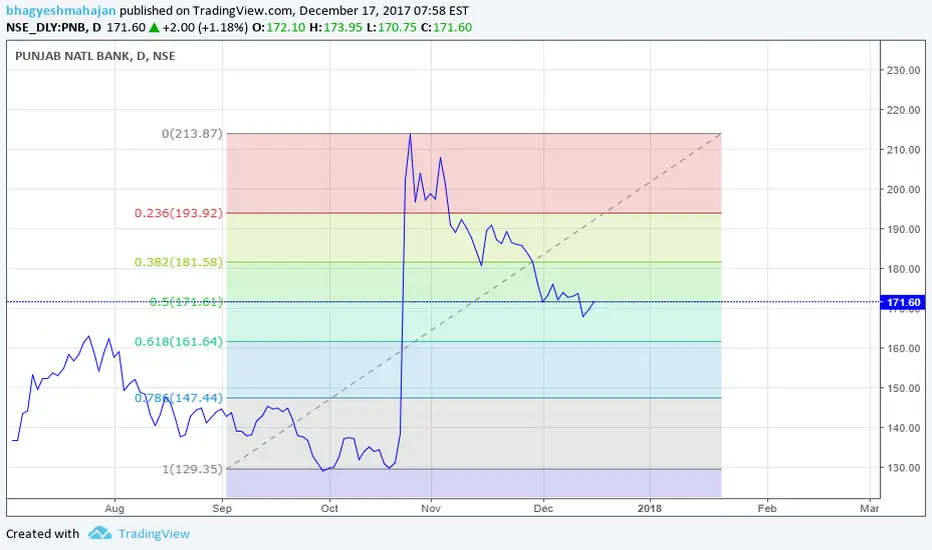Click the 180.00 price axis label
The width and height of the screenshot is (932, 550).
coord(903,269)
